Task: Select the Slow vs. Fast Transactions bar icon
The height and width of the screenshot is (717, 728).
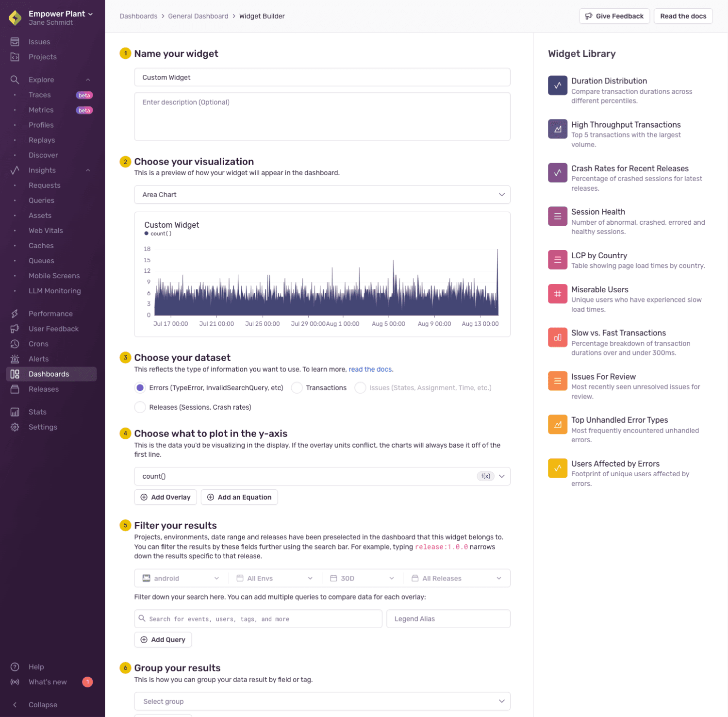Action: pyautogui.click(x=557, y=337)
